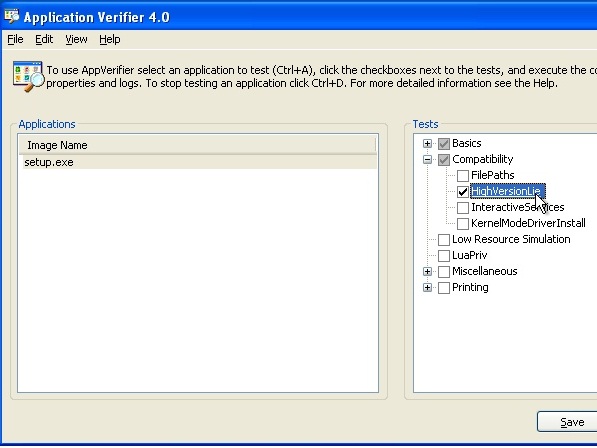Open the View menu
This screenshot has width=597, height=448.
[76, 39]
